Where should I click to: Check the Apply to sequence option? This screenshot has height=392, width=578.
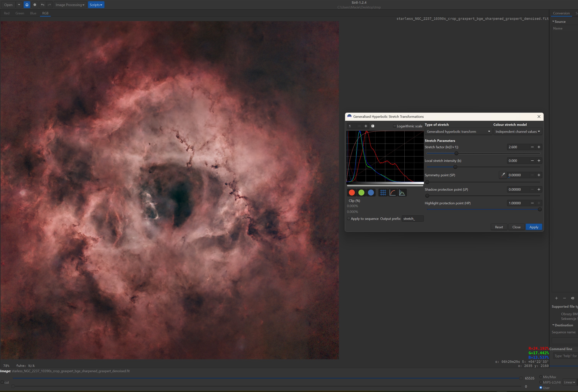pyautogui.click(x=349, y=219)
